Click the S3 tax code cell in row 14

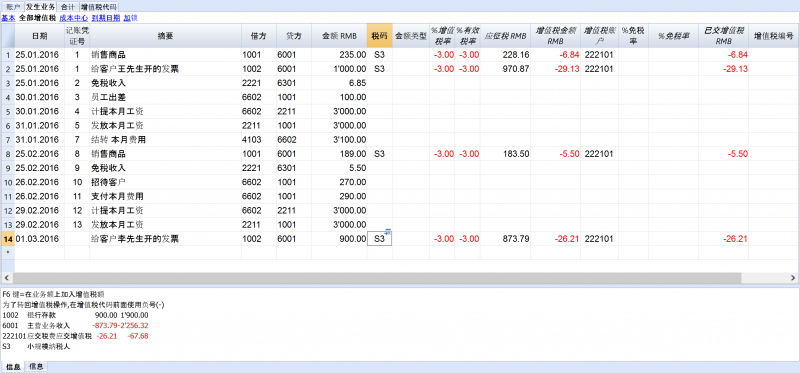380,238
